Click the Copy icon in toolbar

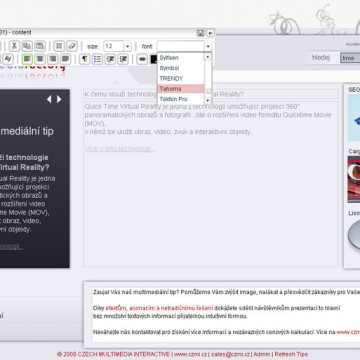click(x=27, y=46)
